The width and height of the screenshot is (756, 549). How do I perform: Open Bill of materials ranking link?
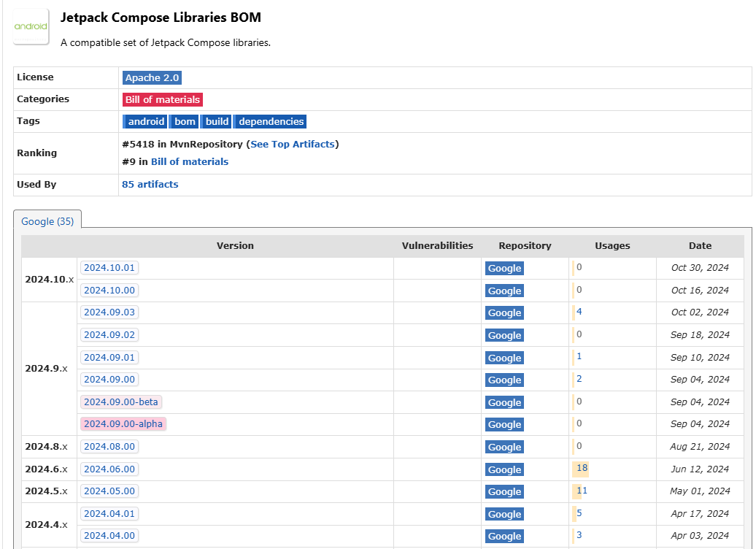click(190, 161)
